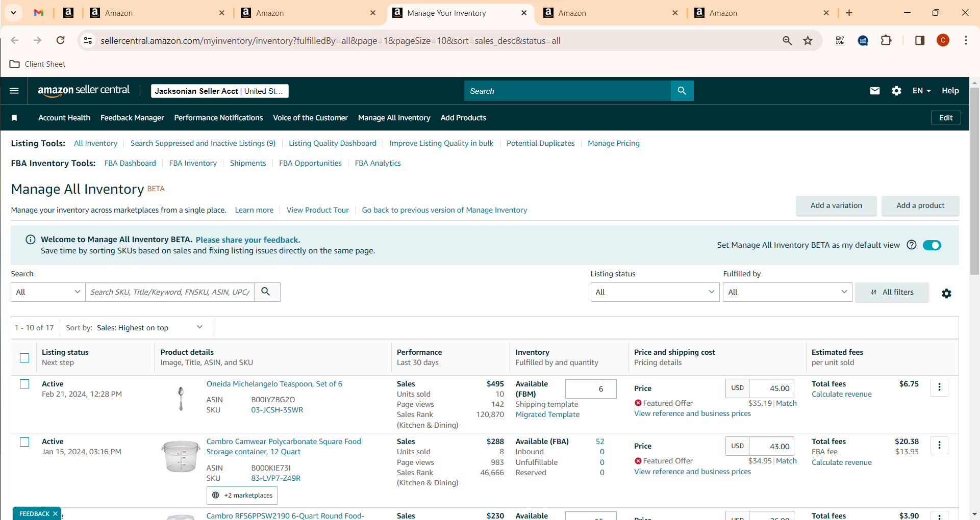This screenshot has height=520, width=980.
Task: Open the Chrome profile avatar
Action: tap(943, 40)
